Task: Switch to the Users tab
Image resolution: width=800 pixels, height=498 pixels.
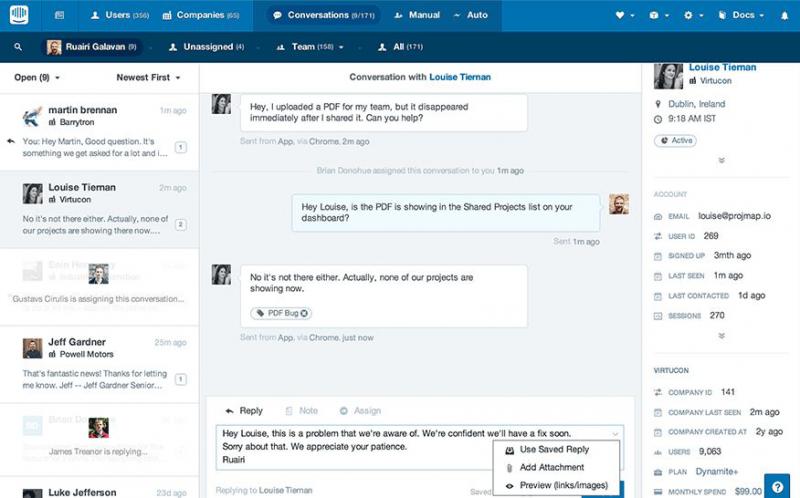Action: (x=118, y=16)
